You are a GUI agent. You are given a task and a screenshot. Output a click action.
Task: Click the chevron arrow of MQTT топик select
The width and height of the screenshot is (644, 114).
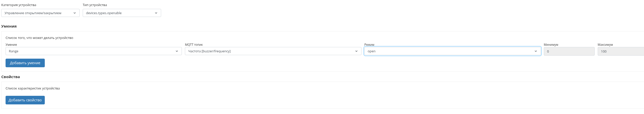356,51
